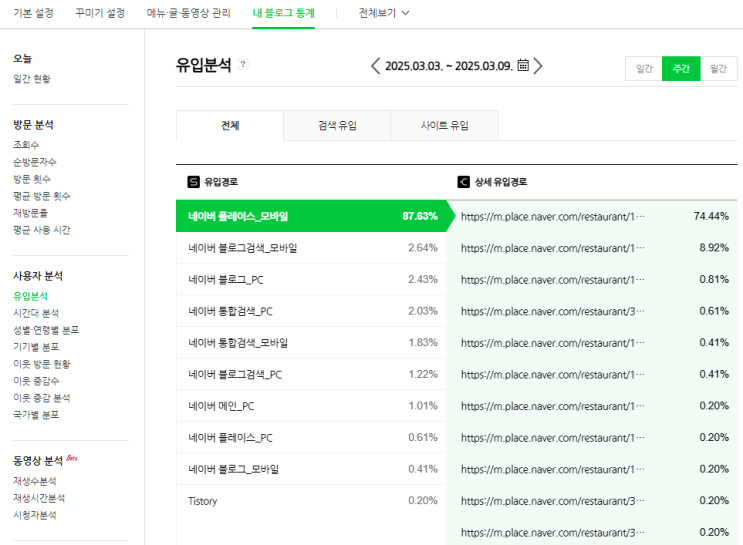Expand the 전체보기 dropdown
The height and width of the screenshot is (545, 743).
click(x=384, y=13)
